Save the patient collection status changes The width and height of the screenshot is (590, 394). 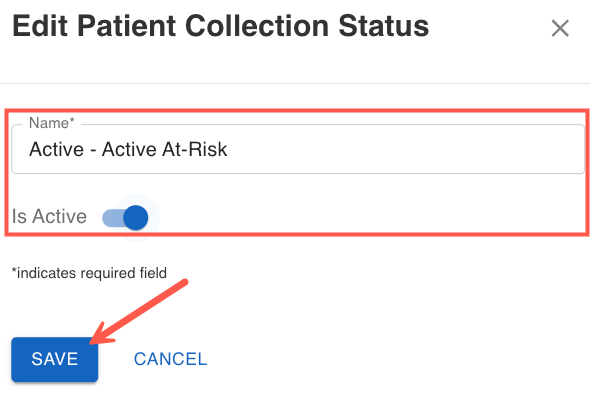tap(55, 359)
